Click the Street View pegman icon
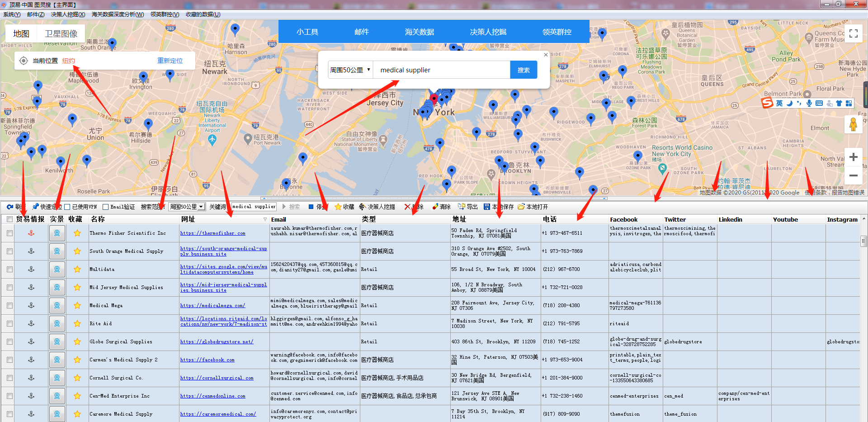Screen dimensions: 868x422 (x=853, y=124)
